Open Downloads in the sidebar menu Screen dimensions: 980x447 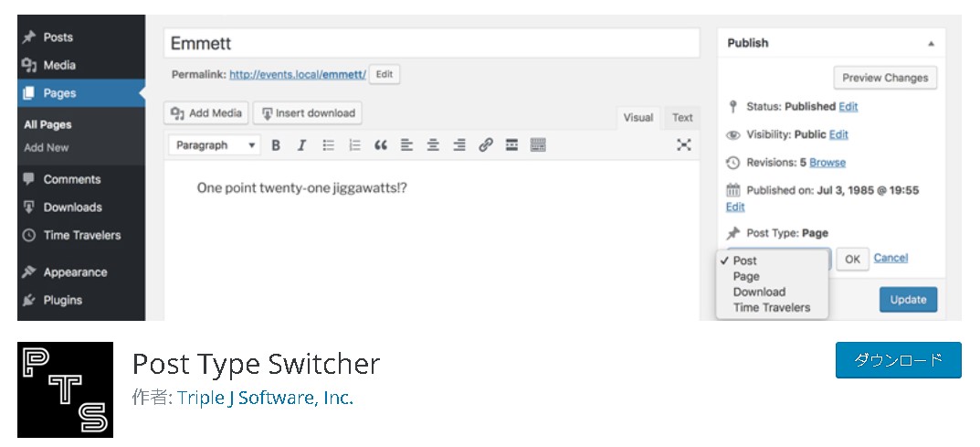coord(72,208)
